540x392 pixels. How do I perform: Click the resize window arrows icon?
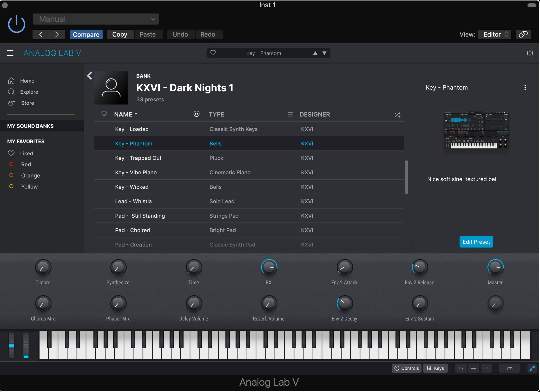pos(532,368)
